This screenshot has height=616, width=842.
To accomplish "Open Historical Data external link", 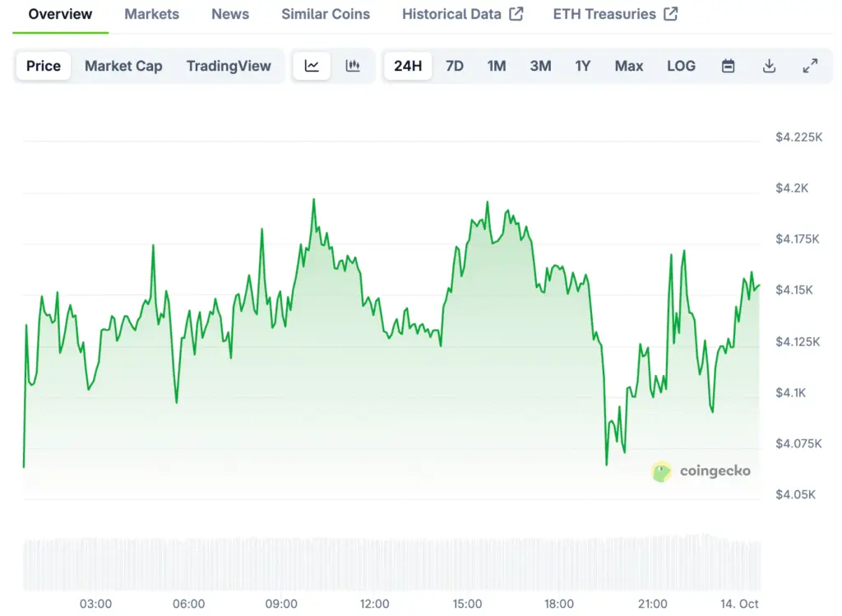I will click(x=462, y=14).
